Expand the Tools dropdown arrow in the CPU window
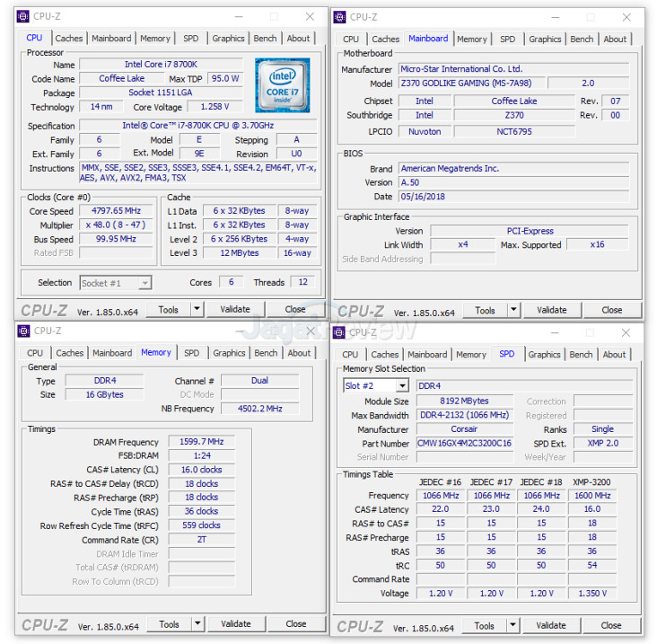Viewport: 657px width, 644px height. 197,309
